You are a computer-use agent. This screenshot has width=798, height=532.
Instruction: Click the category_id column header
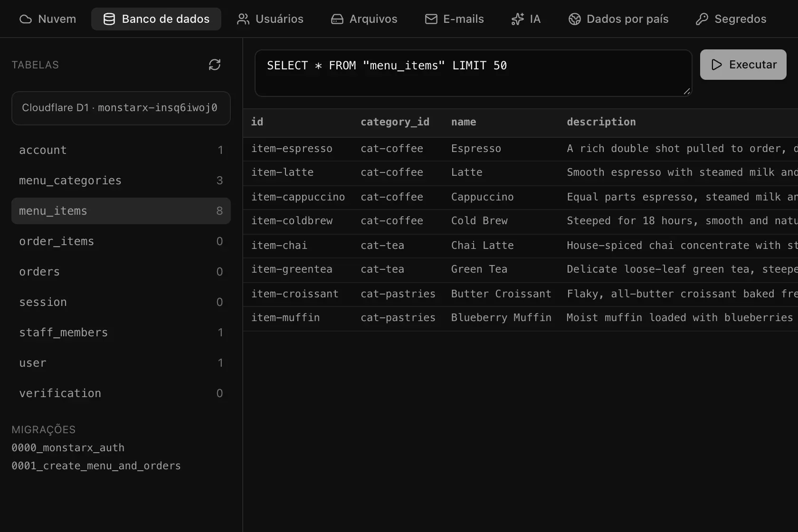(395, 122)
